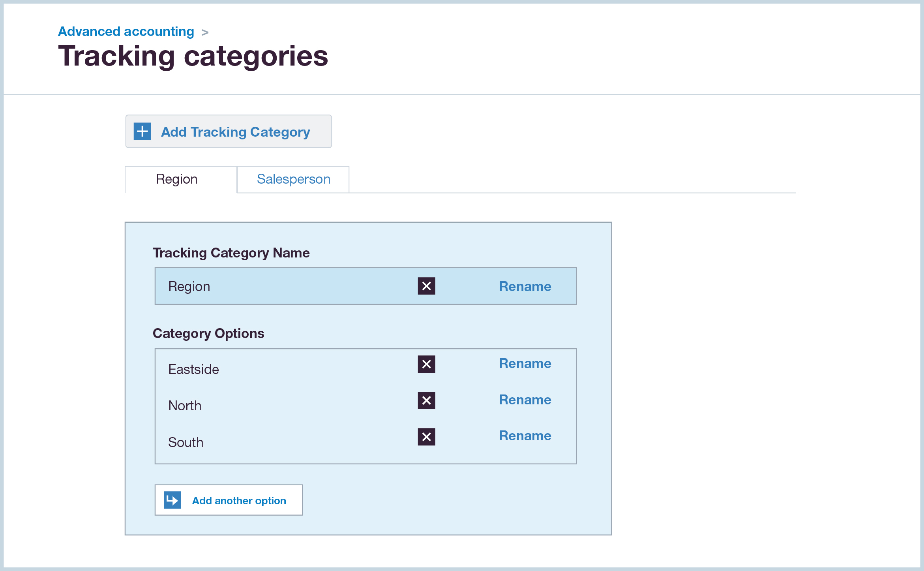Select the Region name field
The height and width of the screenshot is (571, 924).
pyautogui.click(x=276, y=286)
